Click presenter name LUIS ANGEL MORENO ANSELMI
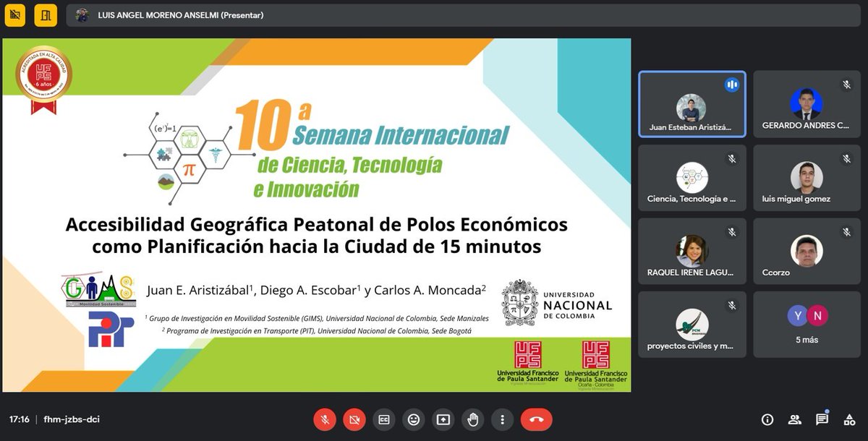The width and height of the screenshot is (868, 441). click(x=158, y=15)
